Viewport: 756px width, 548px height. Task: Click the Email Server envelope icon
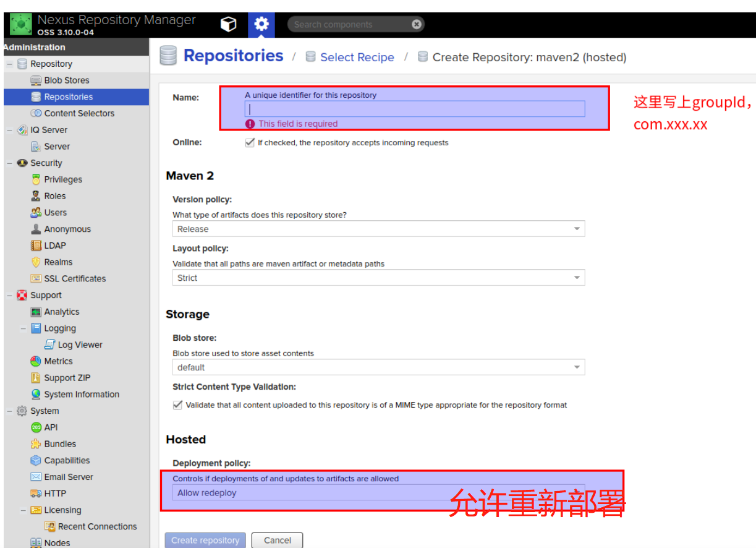point(36,477)
